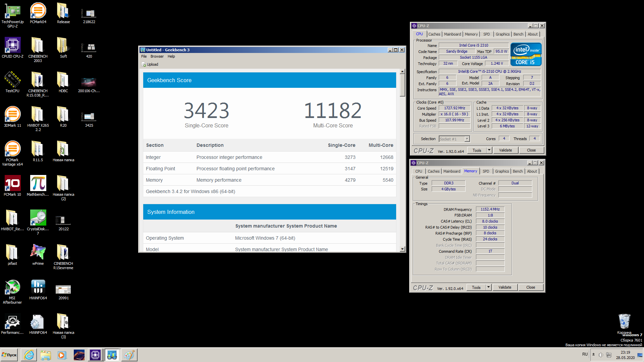This screenshot has width=644, height=362.
Task: Click the Core Speed value 1727.92 MHz
Action: [x=454, y=108]
